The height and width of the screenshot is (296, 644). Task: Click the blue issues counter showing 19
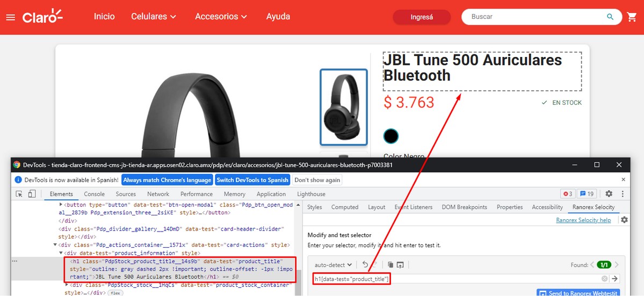(x=587, y=194)
